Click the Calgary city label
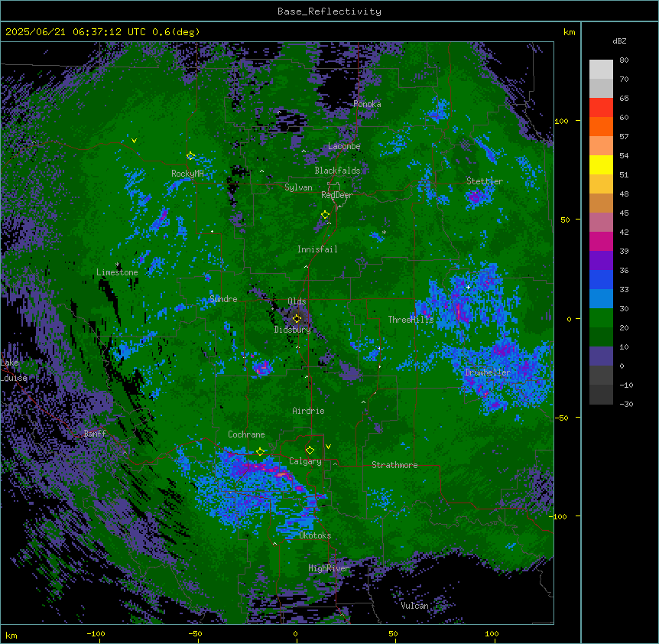This screenshot has width=659, height=644. pos(305,461)
